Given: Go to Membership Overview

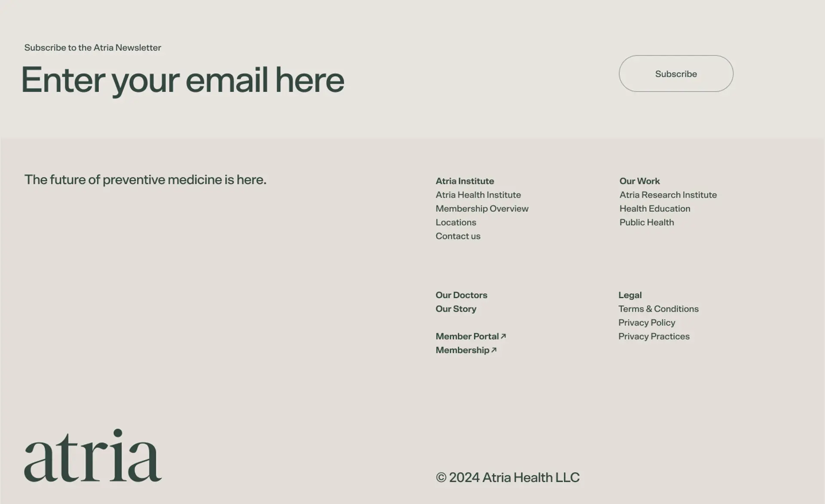Looking at the screenshot, I should (482, 208).
